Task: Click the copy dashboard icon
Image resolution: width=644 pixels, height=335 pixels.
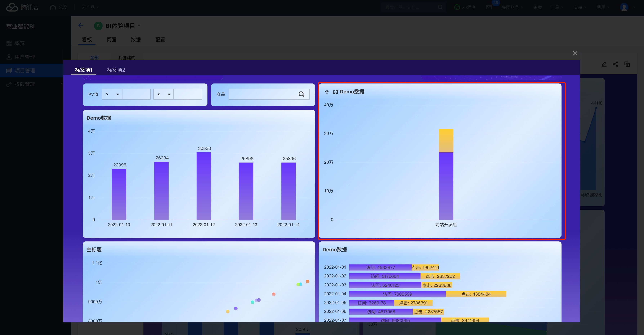Action: pos(627,64)
